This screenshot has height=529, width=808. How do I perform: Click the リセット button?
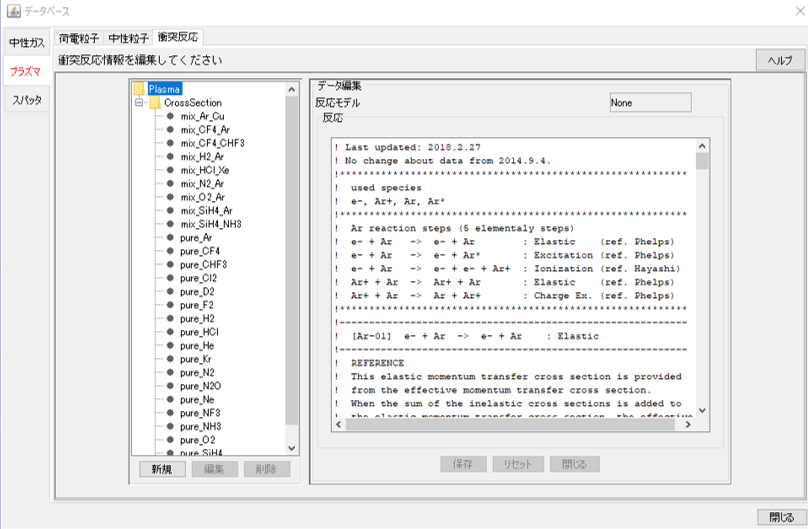tap(518, 464)
